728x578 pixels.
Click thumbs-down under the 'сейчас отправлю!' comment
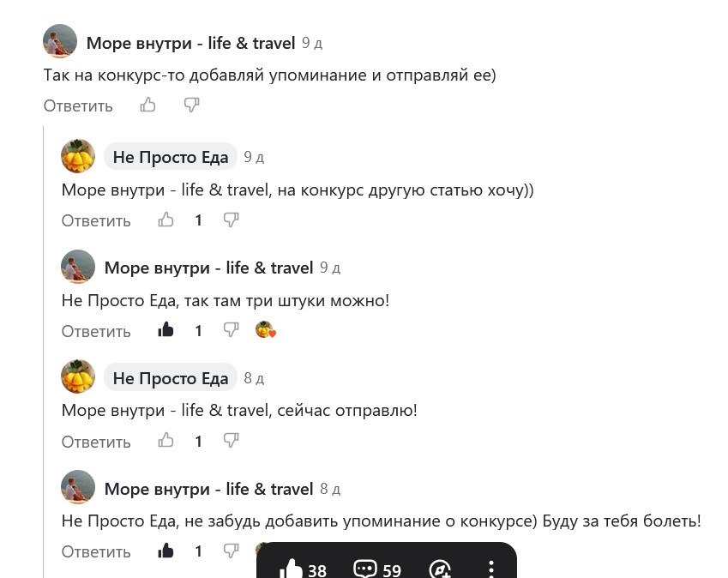[x=230, y=441]
